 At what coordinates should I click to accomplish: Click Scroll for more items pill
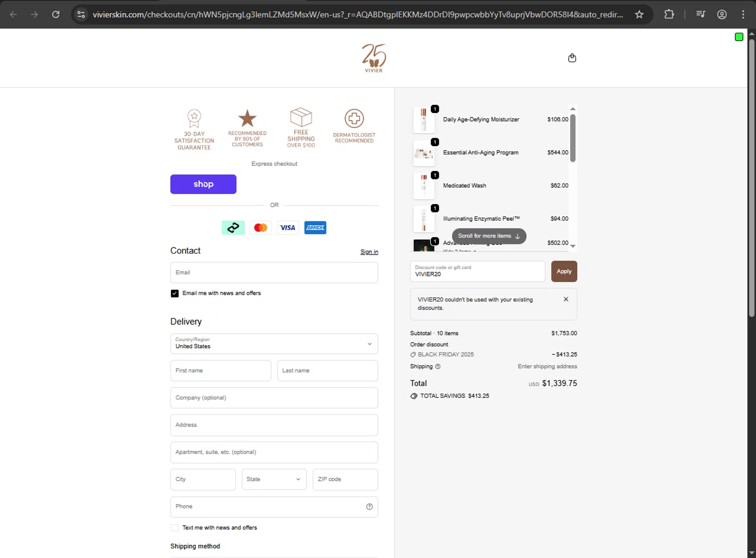(489, 236)
